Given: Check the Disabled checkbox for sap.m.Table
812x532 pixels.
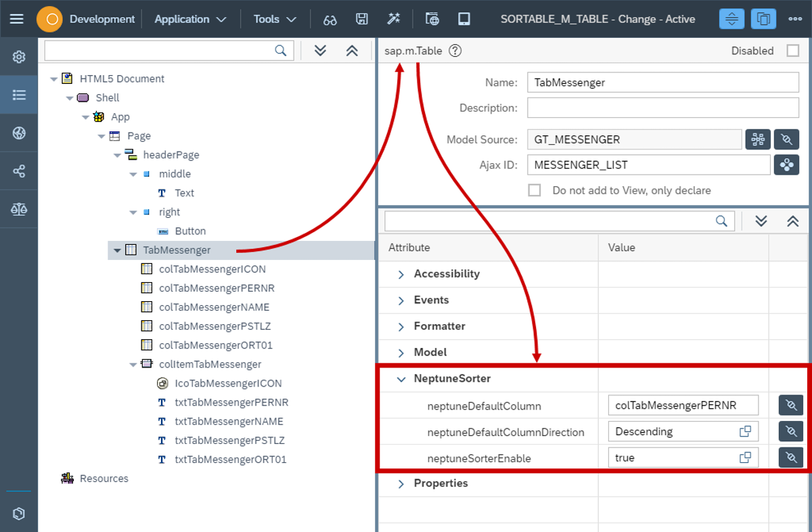Looking at the screenshot, I should (794, 50).
